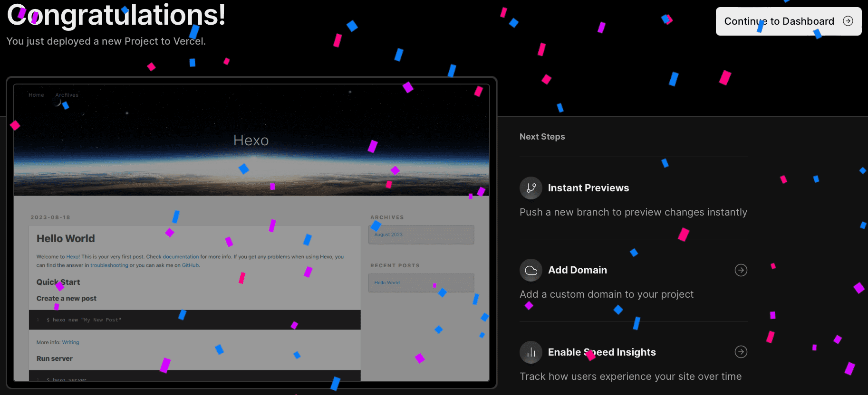Click the RECENT POSTS sidebar heading

click(x=395, y=265)
